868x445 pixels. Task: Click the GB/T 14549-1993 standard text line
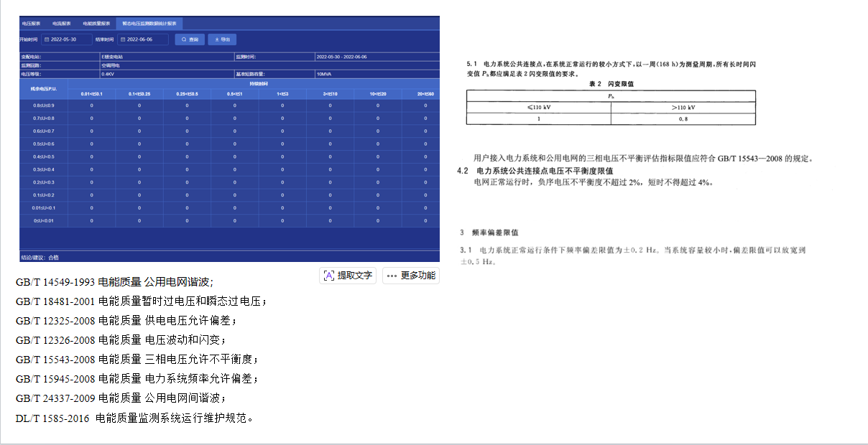pyautogui.click(x=114, y=282)
